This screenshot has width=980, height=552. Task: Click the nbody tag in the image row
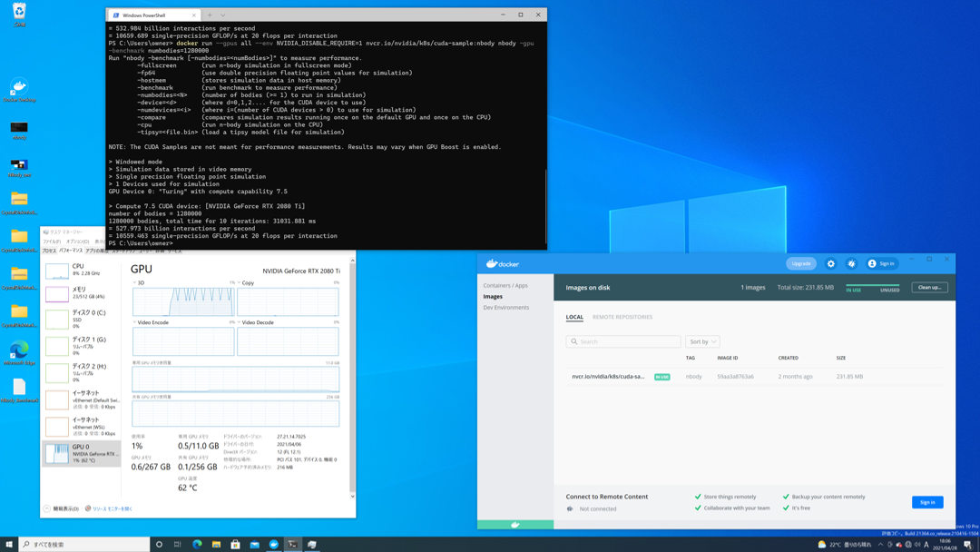[x=694, y=377]
